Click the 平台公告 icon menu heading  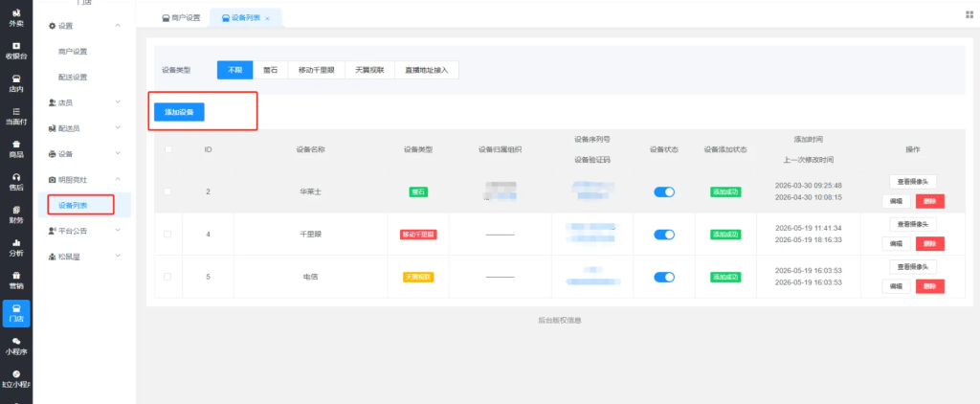coord(68,231)
